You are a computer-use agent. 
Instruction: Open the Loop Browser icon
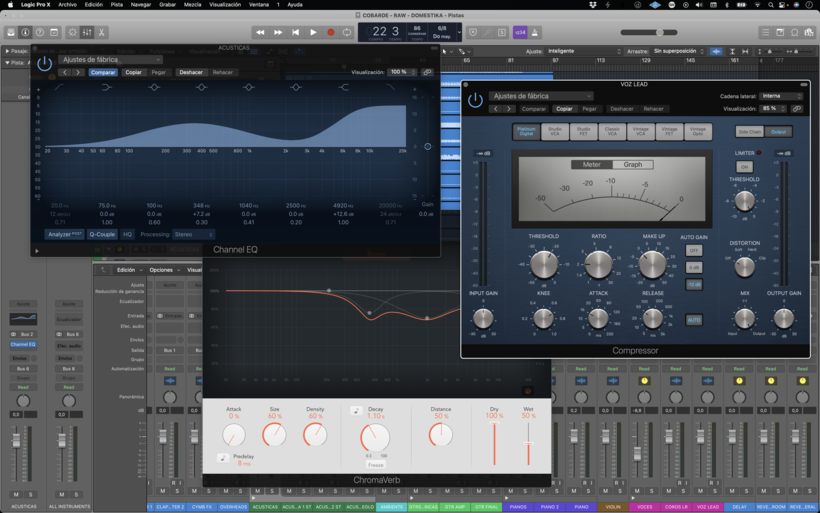795,32
